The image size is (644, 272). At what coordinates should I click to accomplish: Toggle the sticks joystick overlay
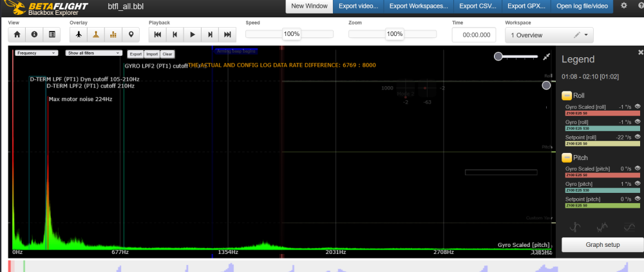[x=96, y=34]
